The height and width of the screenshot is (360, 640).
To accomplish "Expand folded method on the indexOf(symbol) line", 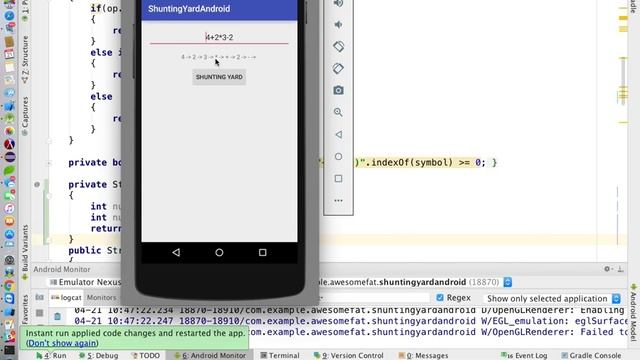I will 49,163.
